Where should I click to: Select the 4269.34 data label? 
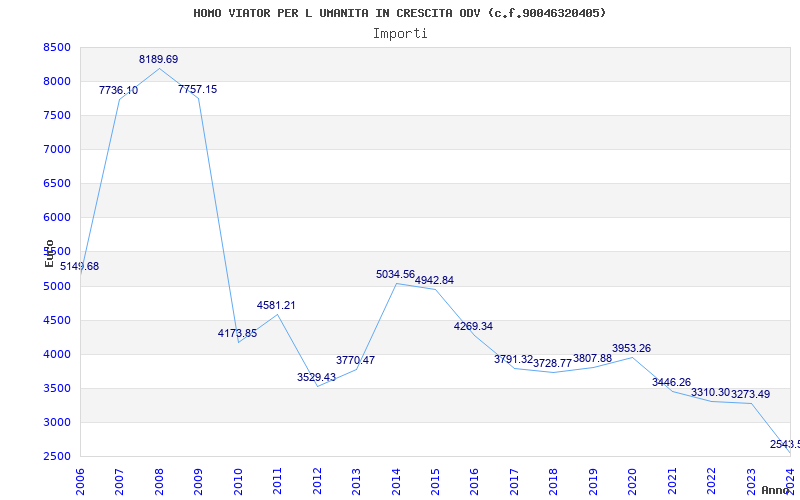tap(473, 326)
